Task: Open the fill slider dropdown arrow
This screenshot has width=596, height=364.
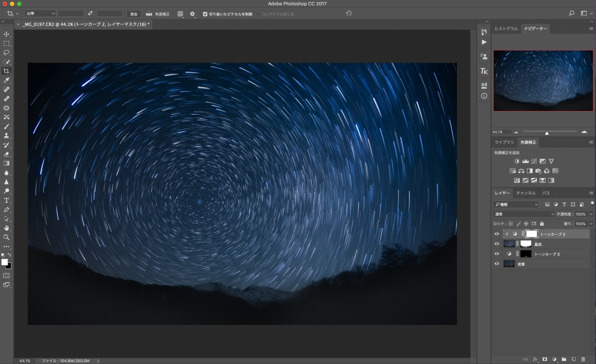Action: (x=591, y=224)
